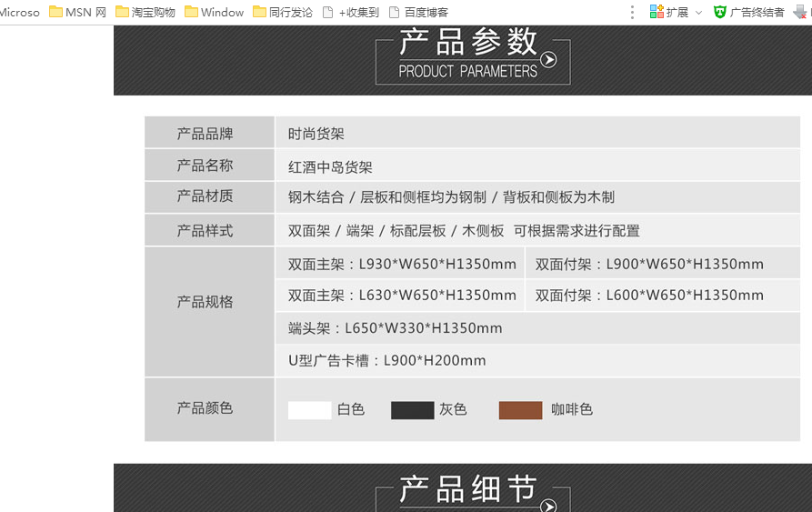Click the 红酒中岛货架 product name
Viewport: 812px width, 512px height.
[330, 167]
